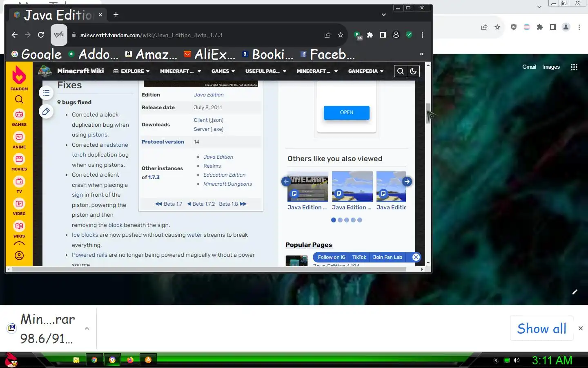588x368 pixels.
Task: Click Join Fan Lab button
Action: pyautogui.click(x=388, y=257)
